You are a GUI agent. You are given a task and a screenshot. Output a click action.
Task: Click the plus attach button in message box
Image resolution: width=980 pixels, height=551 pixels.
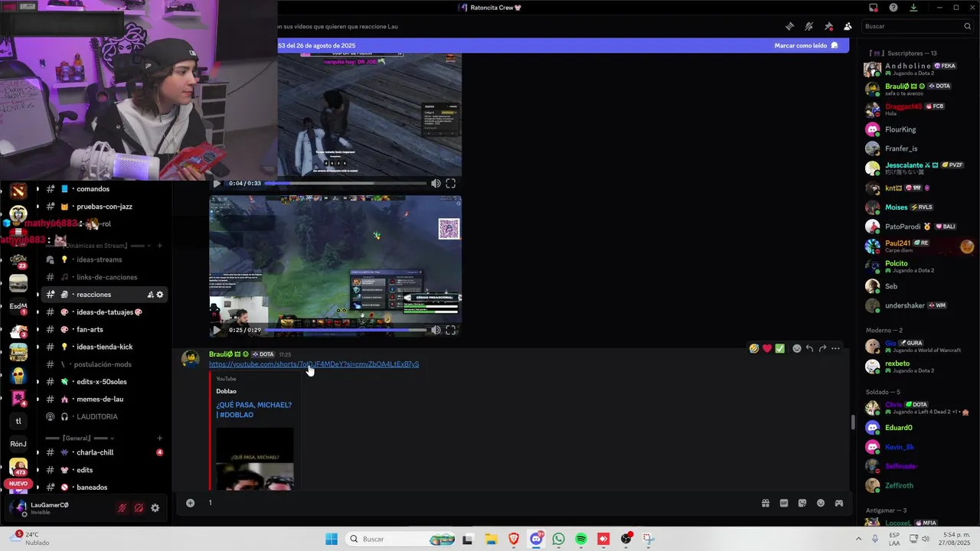190,503
